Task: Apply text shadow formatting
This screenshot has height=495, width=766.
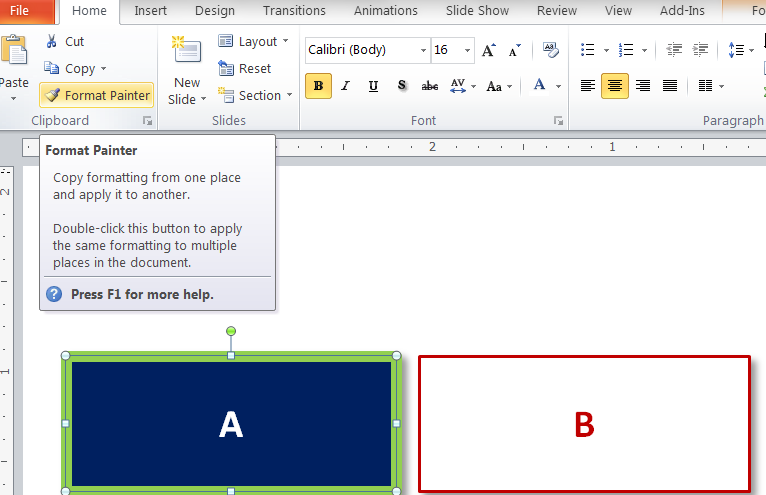Action: tap(402, 86)
